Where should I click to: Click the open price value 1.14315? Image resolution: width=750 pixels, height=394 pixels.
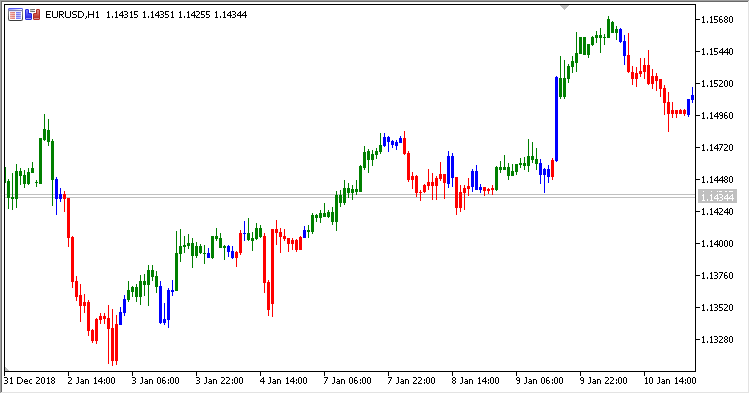[x=122, y=15]
